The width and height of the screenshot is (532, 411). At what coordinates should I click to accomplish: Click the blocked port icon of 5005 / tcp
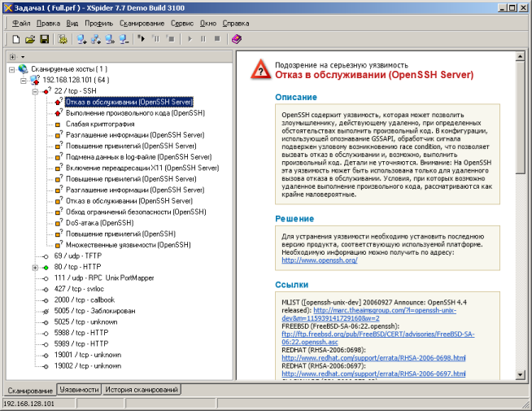coord(46,312)
